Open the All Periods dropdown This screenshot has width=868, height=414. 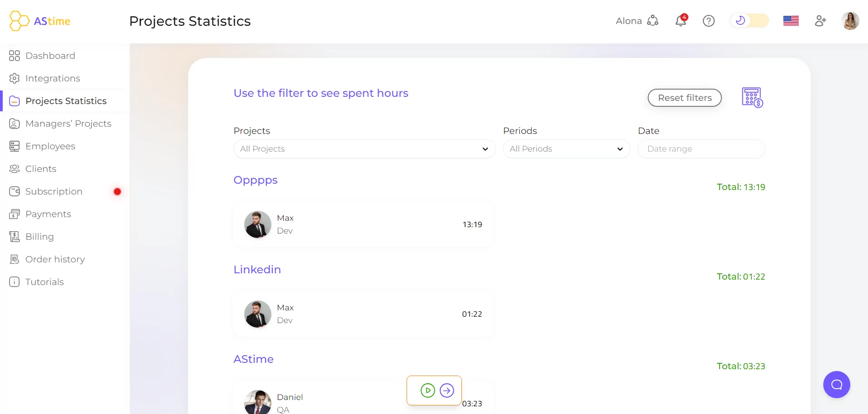[x=566, y=149]
